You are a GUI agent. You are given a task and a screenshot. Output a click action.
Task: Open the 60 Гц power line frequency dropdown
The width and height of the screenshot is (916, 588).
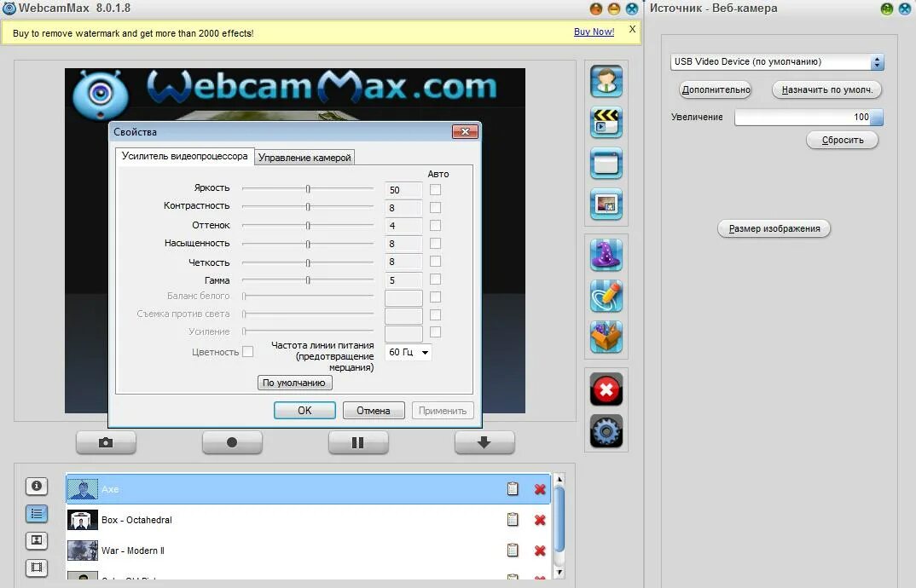(409, 352)
